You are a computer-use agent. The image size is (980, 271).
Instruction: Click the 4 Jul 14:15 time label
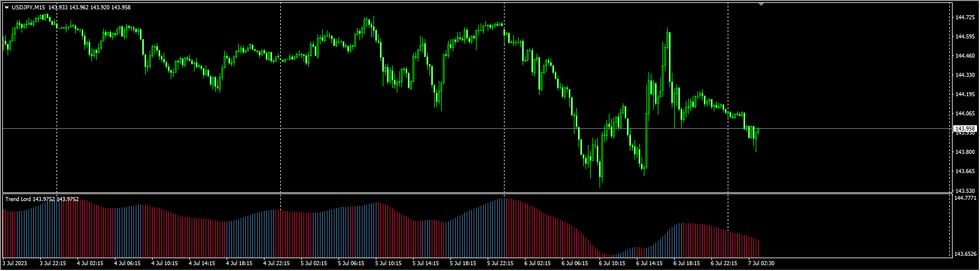pyautogui.click(x=202, y=263)
